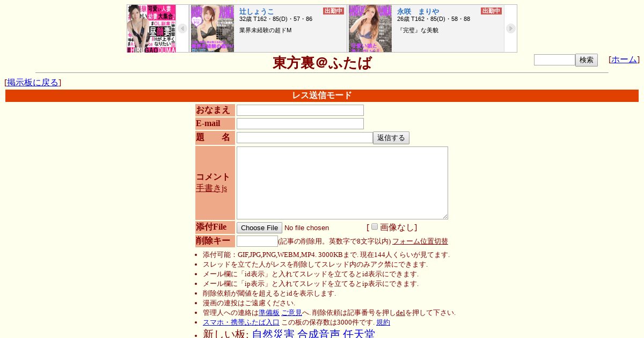Open 辻しょうこ profile thumbnail
The image size is (644, 338).
tap(213, 28)
